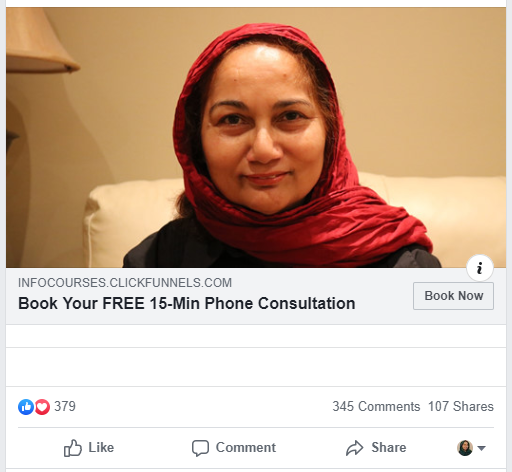Open the 345 Comments link
Viewport: 512px width, 472px height.
pyautogui.click(x=376, y=407)
